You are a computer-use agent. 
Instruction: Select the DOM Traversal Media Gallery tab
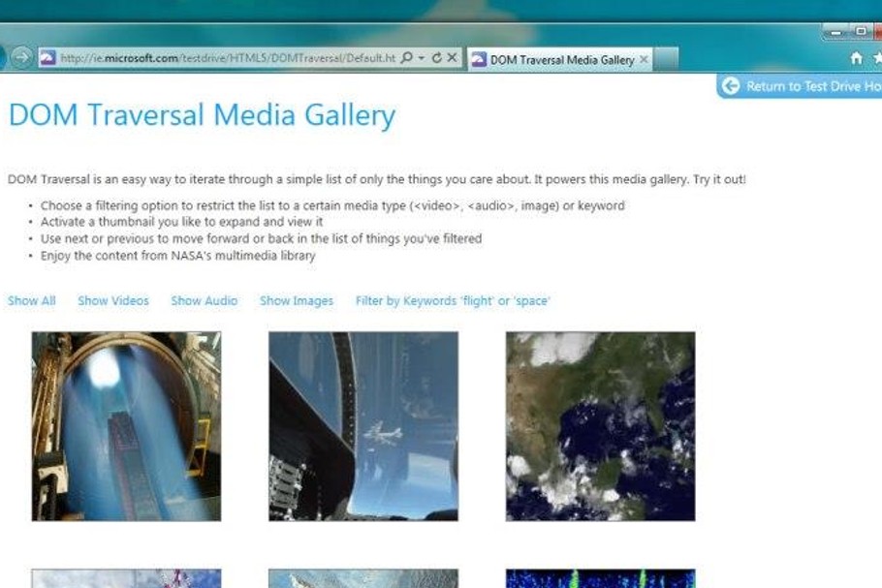click(560, 59)
